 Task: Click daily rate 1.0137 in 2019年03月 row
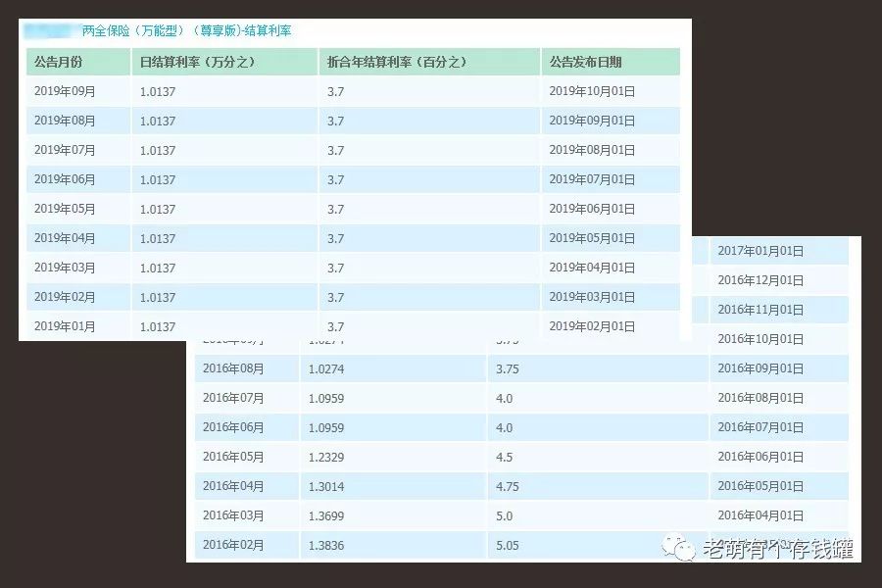(x=158, y=268)
